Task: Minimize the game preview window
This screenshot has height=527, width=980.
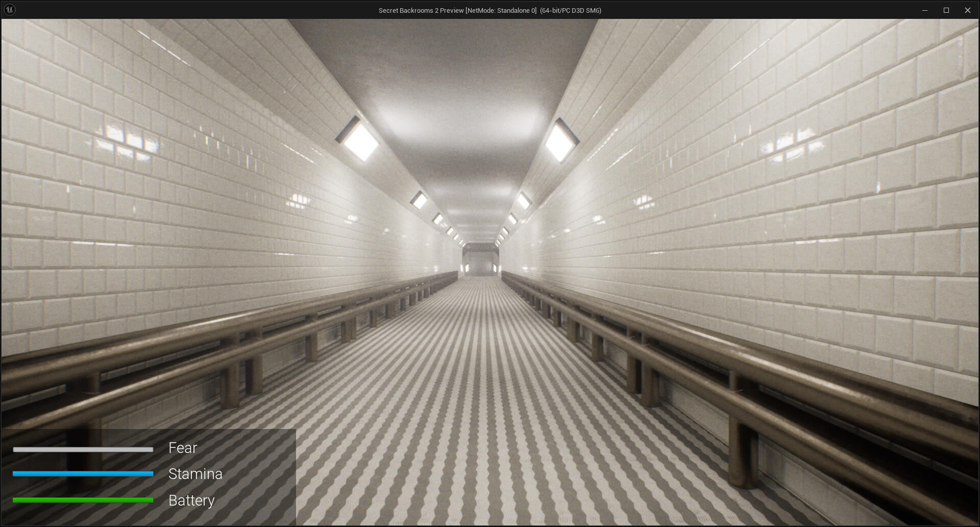Action: (x=924, y=10)
